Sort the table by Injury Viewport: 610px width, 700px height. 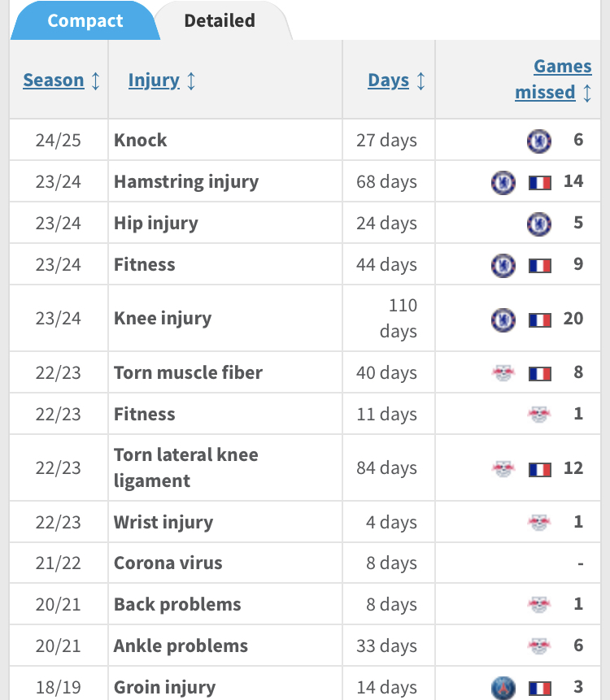pos(154,80)
